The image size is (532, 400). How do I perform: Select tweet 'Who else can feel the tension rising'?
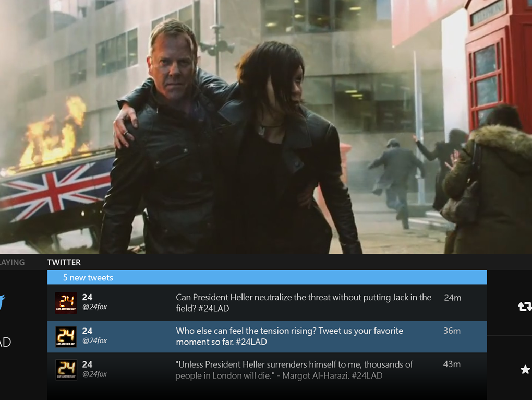pyautogui.click(x=267, y=336)
